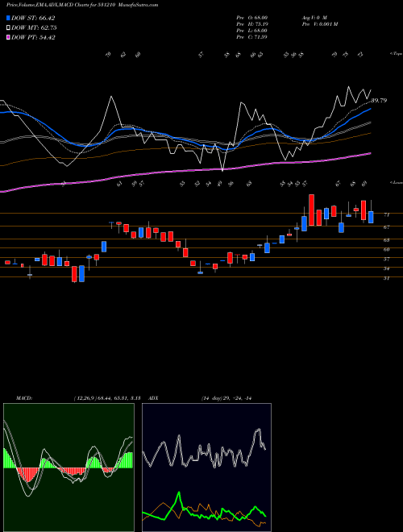This screenshot has width=403, height=532.
Task: Click the Pre V: 0.001 M value
Action: [x=319, y=24]
